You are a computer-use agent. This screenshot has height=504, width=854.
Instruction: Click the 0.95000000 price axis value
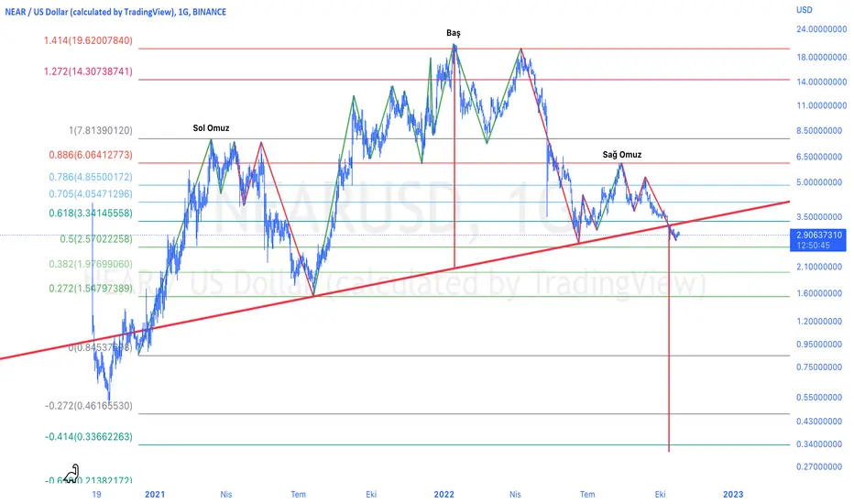[x=821, y=345]
